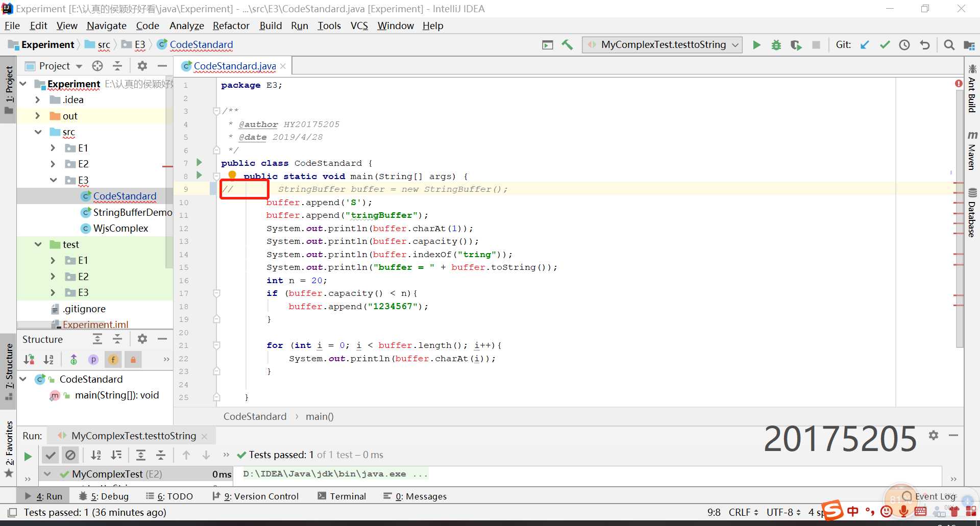Open Structure panel settings gear
980x526 pixels.
[x=142, y=339]
